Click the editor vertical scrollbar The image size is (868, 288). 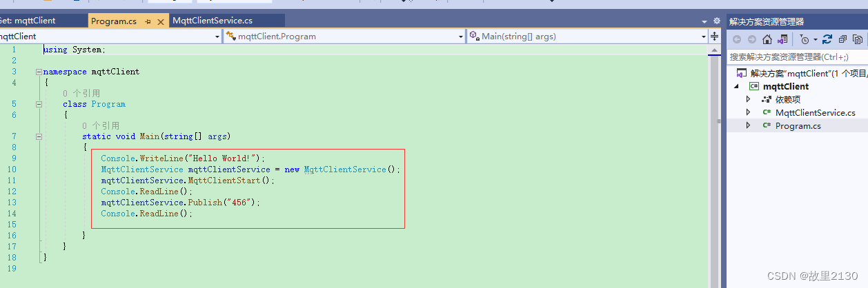[x=715, y=165]
